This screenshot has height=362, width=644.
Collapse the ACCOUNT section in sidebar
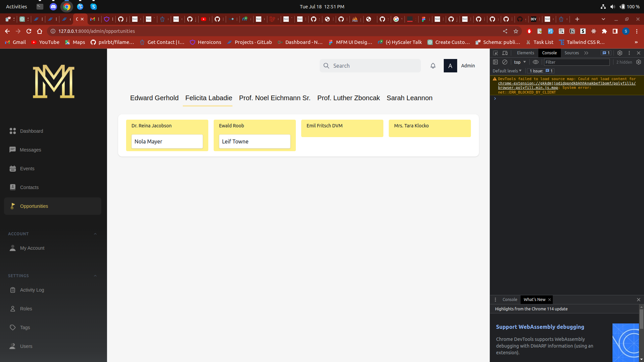tap(95, 234)
